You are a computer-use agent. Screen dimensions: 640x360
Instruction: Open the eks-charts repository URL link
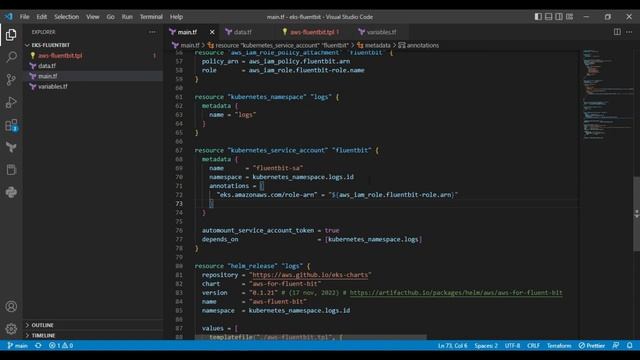click(310, 275)
